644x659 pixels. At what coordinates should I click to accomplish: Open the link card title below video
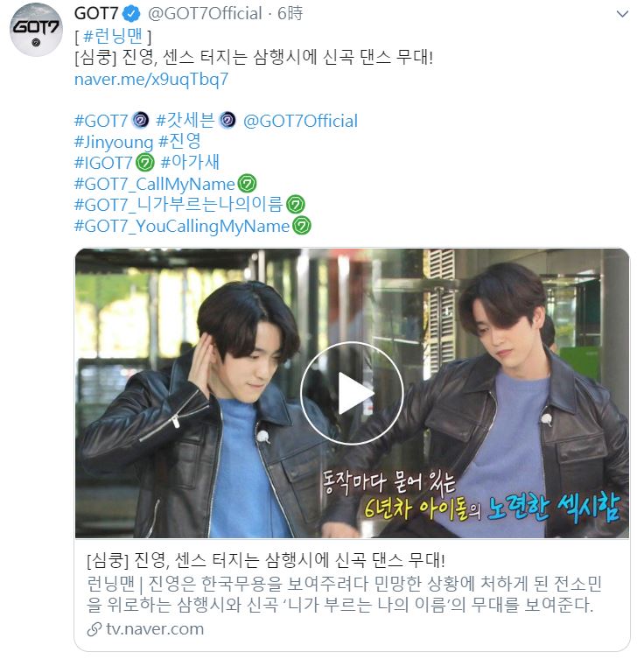click(x=265, y=559)
